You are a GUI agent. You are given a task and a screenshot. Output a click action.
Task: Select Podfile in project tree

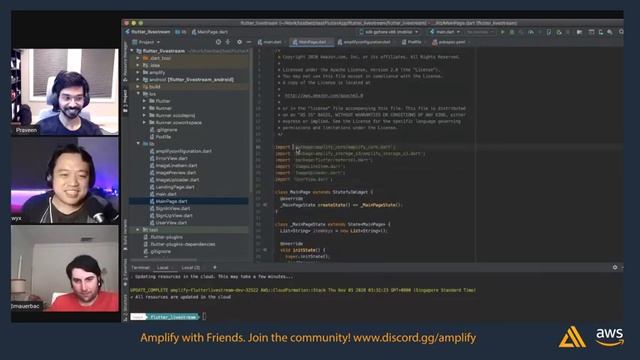(163, 137)
